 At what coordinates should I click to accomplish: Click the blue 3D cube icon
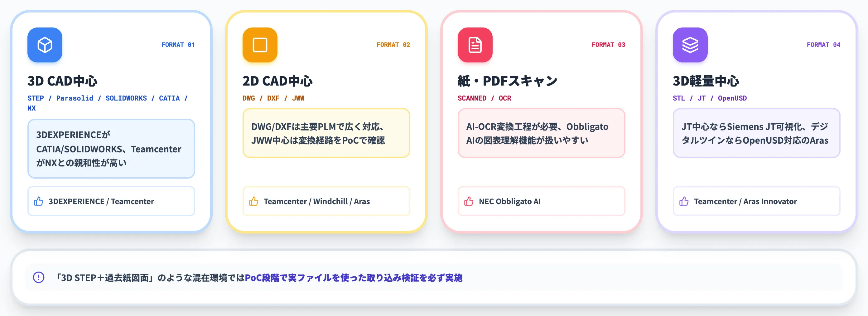click(x=45, y=45)
